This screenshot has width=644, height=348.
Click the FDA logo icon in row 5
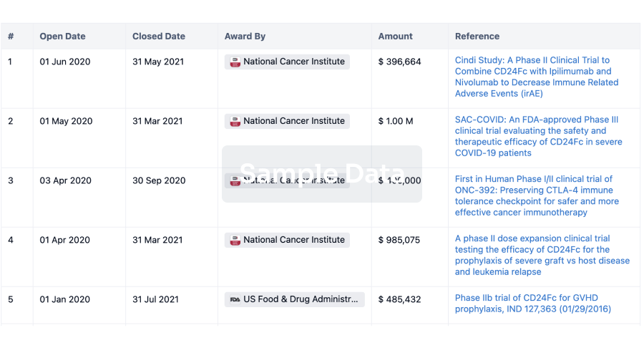click(235, 300)
